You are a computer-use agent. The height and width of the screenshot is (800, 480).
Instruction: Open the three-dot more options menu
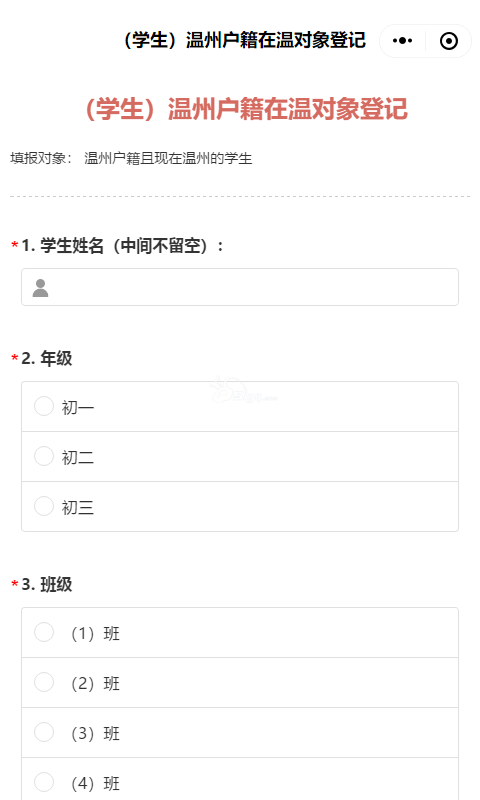[x=402, y=41]
